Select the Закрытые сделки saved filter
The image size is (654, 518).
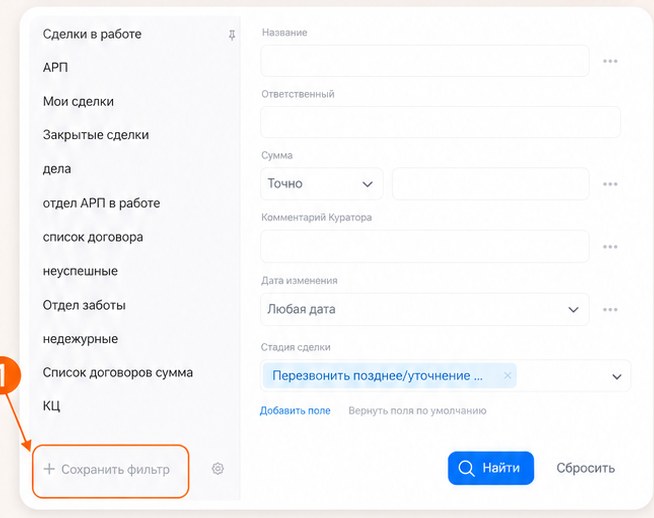point(96,135)
